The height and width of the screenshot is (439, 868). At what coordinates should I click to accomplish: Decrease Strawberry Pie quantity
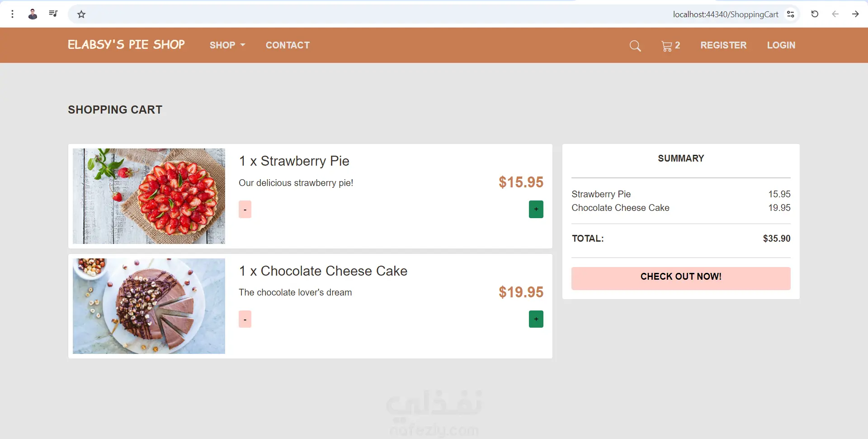pyautogui.click(x=245, y=210)
